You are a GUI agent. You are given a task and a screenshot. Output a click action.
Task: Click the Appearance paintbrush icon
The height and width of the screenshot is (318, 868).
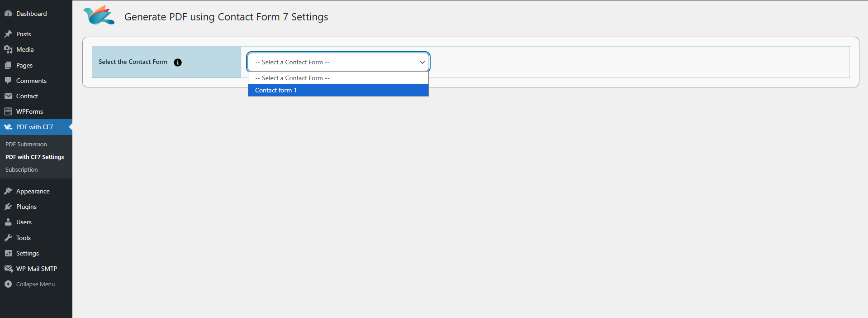[8, 191]
